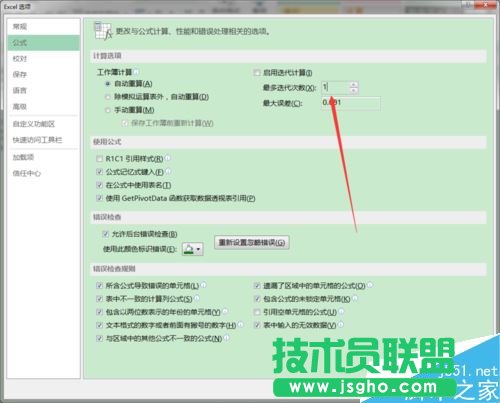Image resolution: width=500 pixels, height=403 pixels.
Task: Toggle 所含公式导致错误的单元格(L) rule
Action: 99,286
